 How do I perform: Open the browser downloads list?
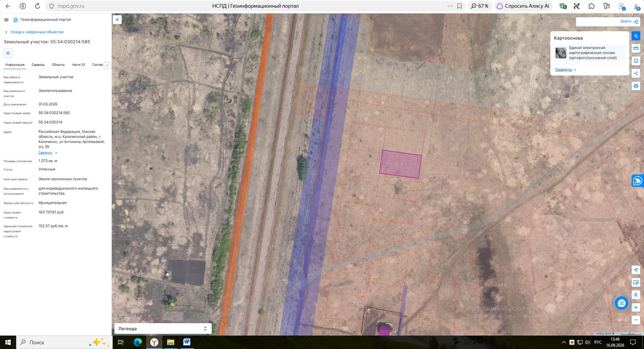pos(636,6)
